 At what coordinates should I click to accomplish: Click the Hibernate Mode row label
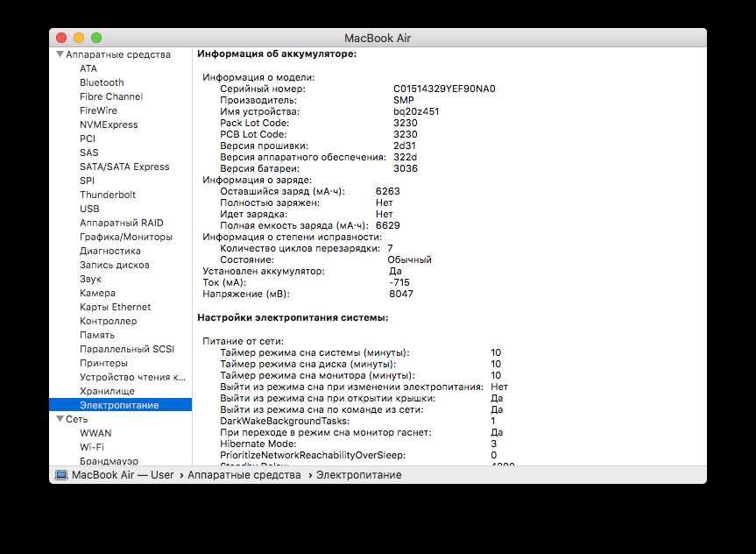pyautogui.click(x=258, y=444)
